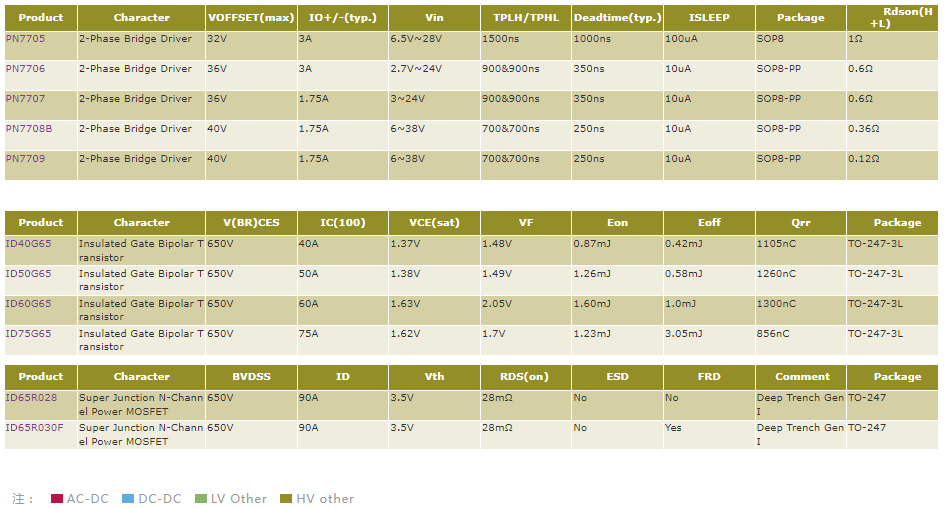Click the blue DC-DC legend swatch

pyautogui.click(x=128, y=498)
